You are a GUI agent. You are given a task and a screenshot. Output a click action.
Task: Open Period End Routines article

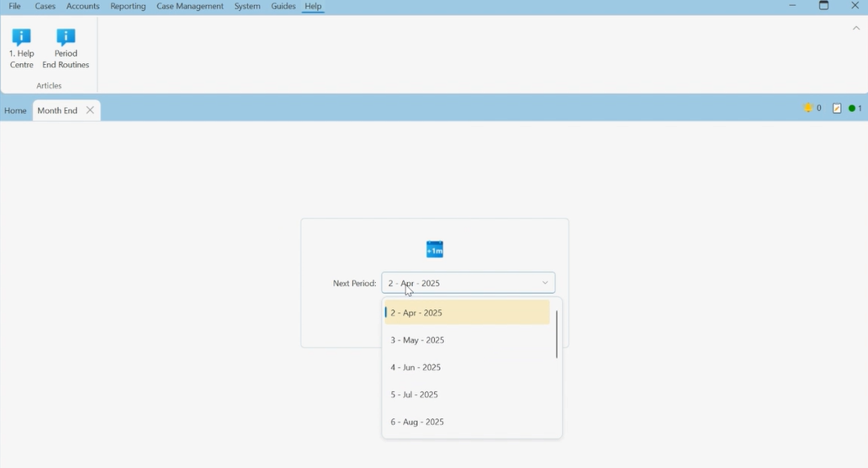click(66, 49)
